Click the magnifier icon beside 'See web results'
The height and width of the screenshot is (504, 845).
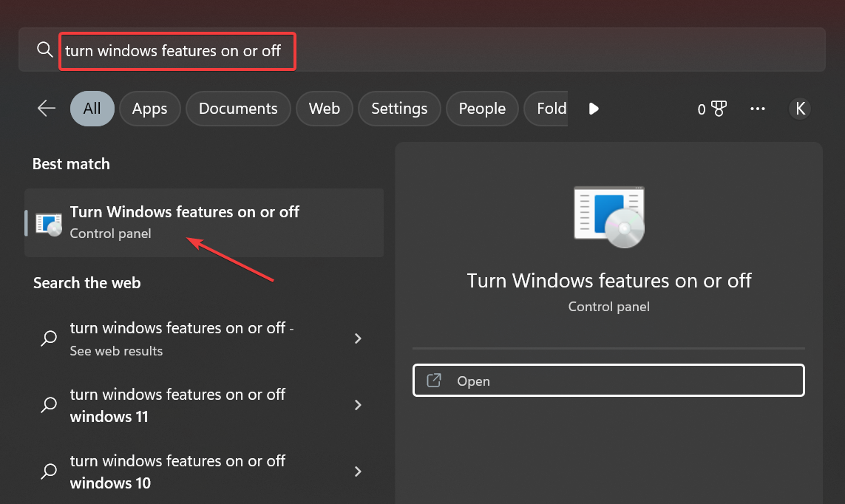(x=49, y=338)
